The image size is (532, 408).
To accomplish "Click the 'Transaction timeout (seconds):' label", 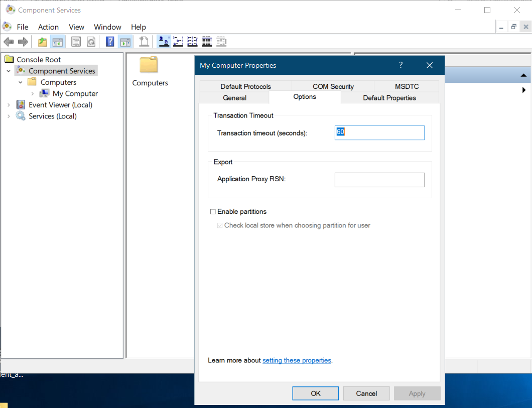I will 262,133.
